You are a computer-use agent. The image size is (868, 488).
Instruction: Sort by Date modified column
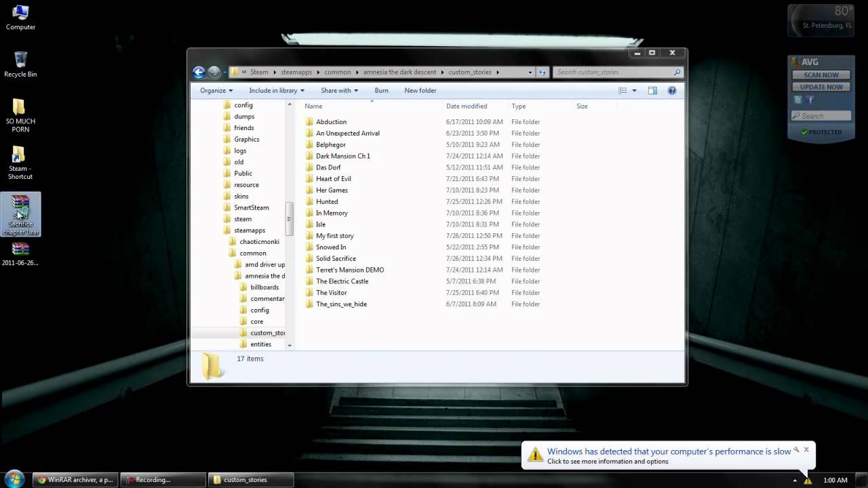point(475,106)
